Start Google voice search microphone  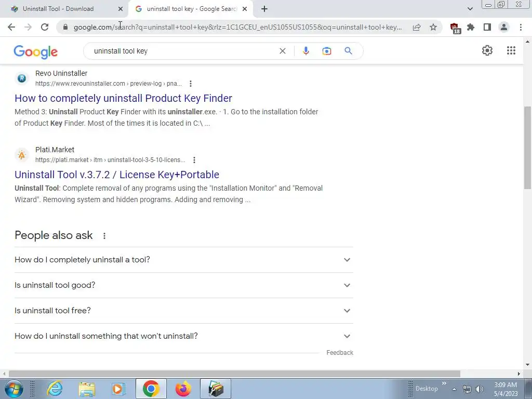coord(305,51)
